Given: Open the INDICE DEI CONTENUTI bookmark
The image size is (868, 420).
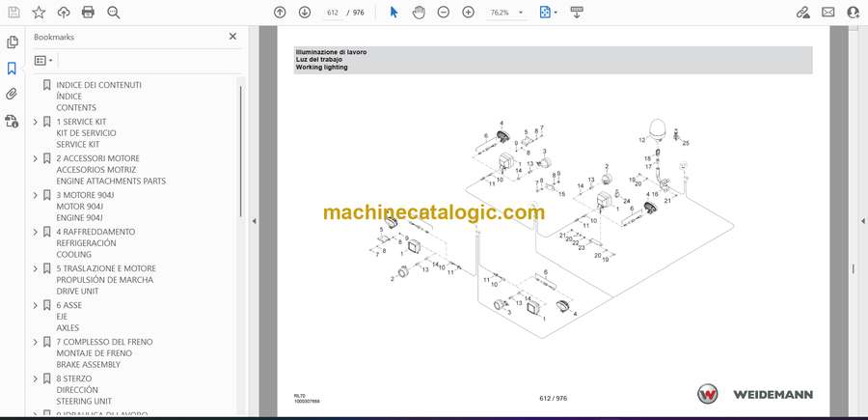Looking at the screenshot, I should click(98, 97).
